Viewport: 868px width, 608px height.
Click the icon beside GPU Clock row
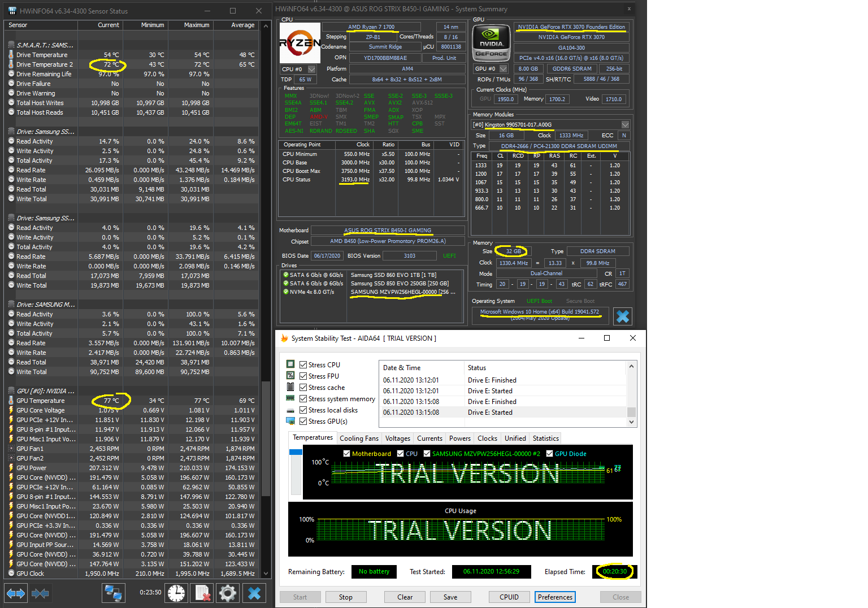point(11,574)
